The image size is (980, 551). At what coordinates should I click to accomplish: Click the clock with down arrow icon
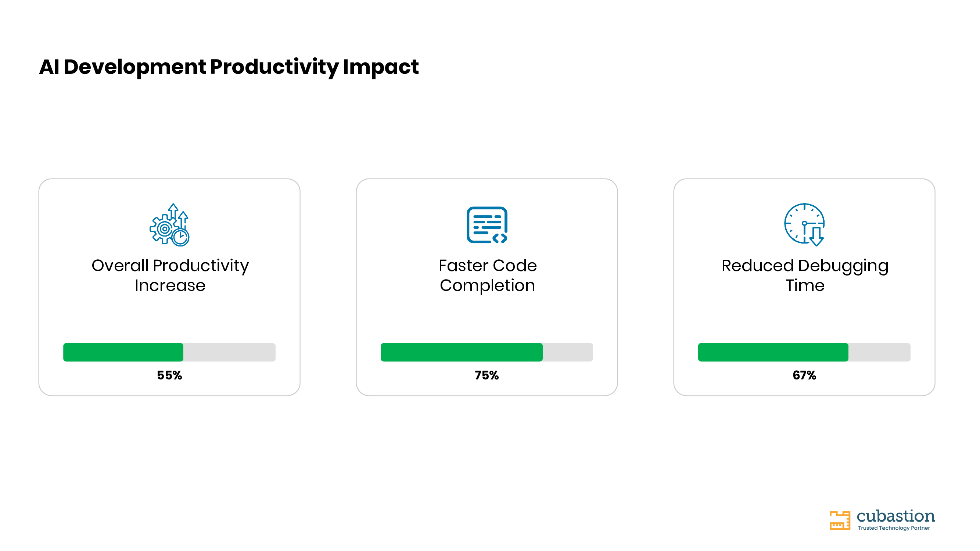pyautogui.click(x=804, y=225)
